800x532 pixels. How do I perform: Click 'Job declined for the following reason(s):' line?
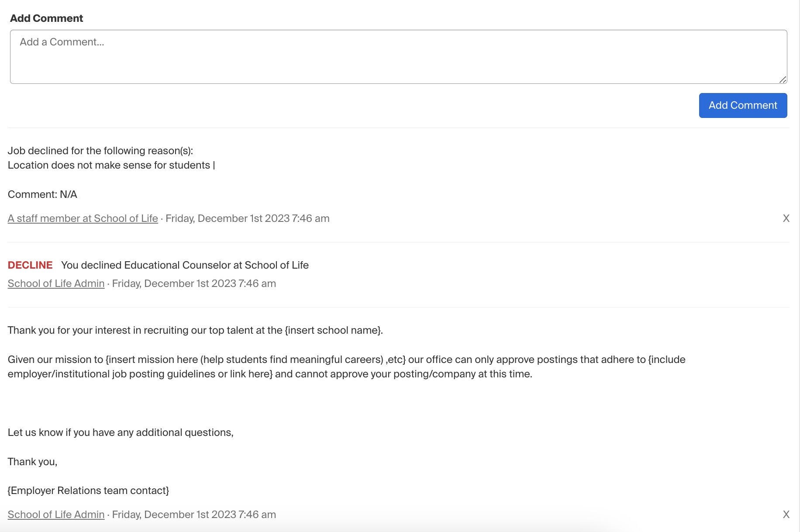click(x=101, y=150)
